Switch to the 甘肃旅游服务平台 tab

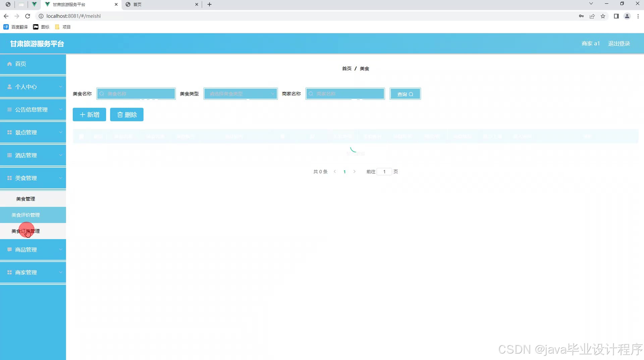pyautogui.click(x=82, y=4)
